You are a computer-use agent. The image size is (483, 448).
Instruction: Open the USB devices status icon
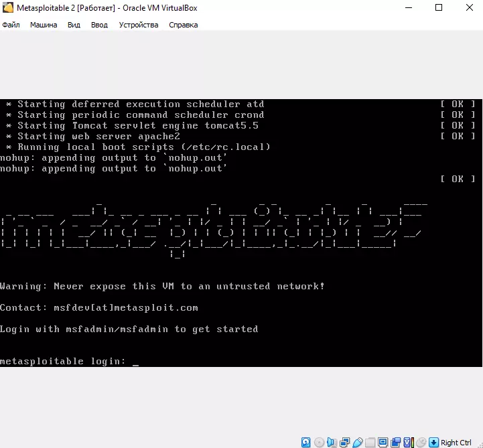[357, 442]
